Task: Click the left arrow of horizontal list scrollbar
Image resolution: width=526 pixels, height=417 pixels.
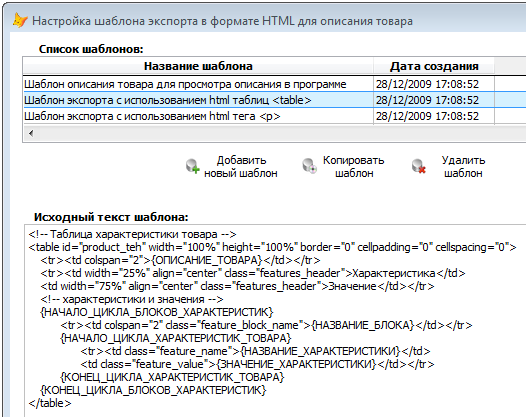Action: tap(31, 134)
